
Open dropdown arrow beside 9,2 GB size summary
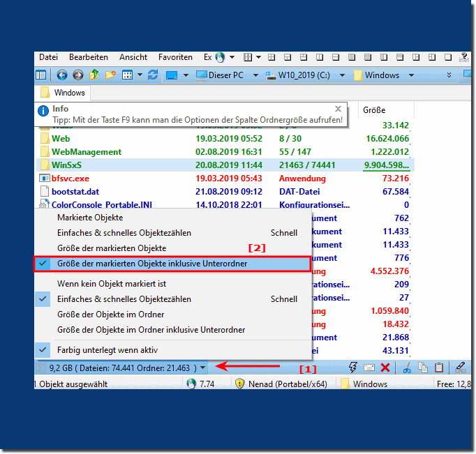pos(203,368)
